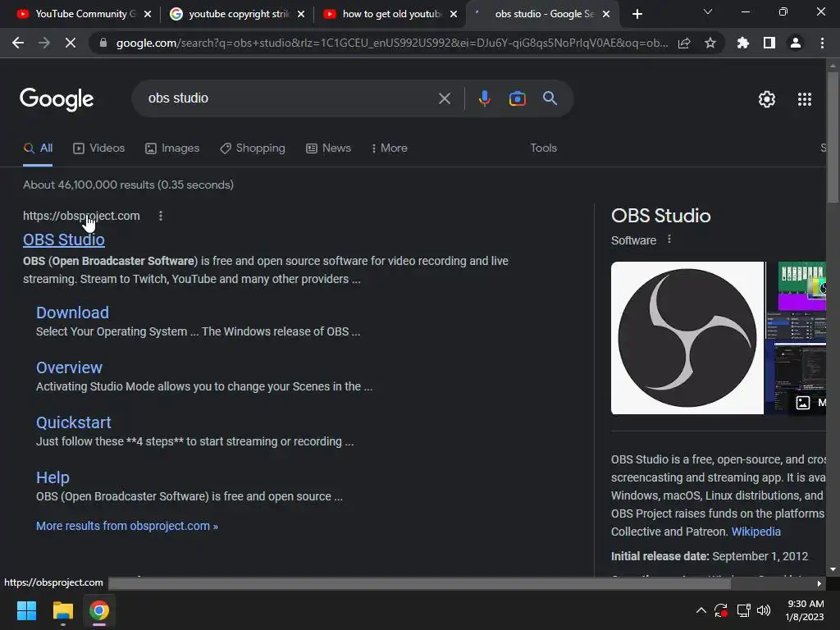
Task: Show hidden system tray icons
Action: 701,610
